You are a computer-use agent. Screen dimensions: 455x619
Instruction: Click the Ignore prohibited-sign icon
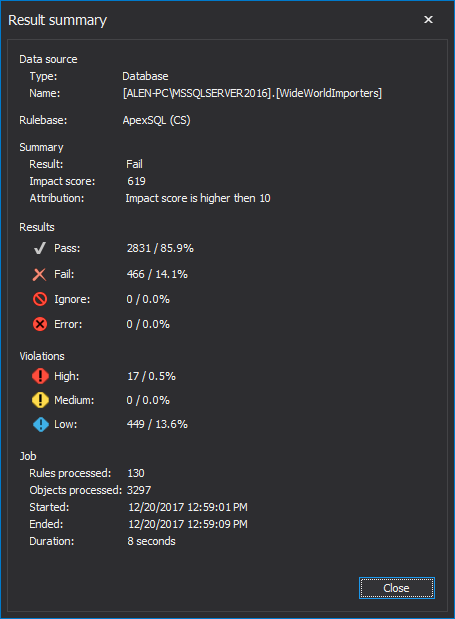[40, 299]
